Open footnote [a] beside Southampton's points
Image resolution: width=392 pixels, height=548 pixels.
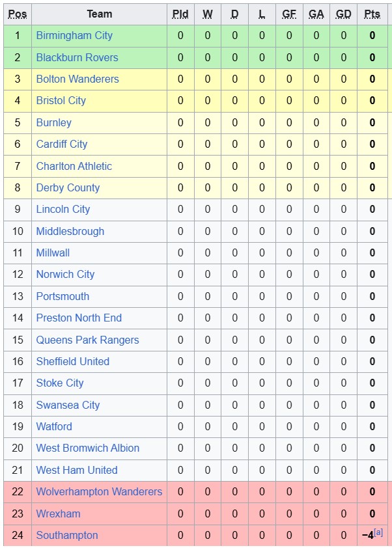(x=378, y=532)
